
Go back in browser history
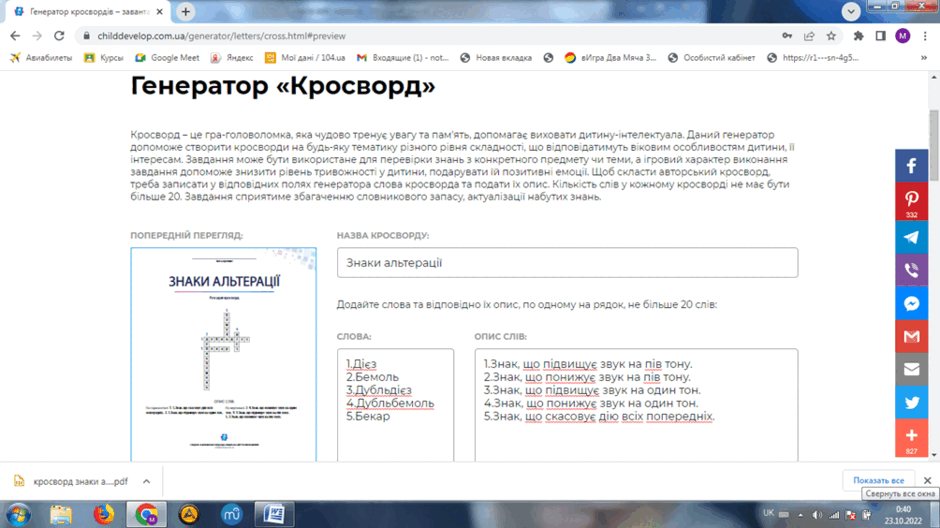point(15,36)
